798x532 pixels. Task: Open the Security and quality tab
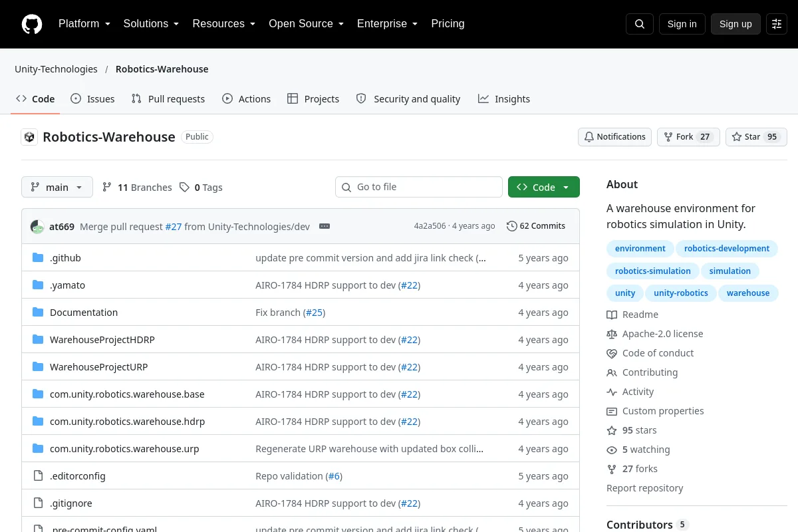(x=408, y=99)
